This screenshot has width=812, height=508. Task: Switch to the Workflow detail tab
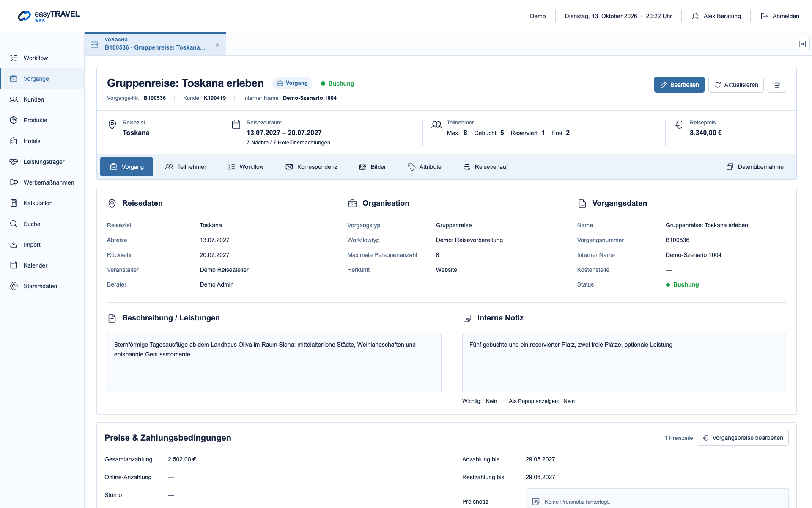pyautogui.click(x=246, y=167)
